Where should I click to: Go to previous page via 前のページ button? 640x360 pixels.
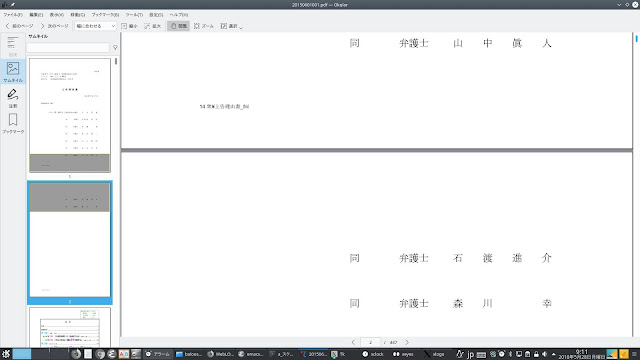tap(19, 26)
